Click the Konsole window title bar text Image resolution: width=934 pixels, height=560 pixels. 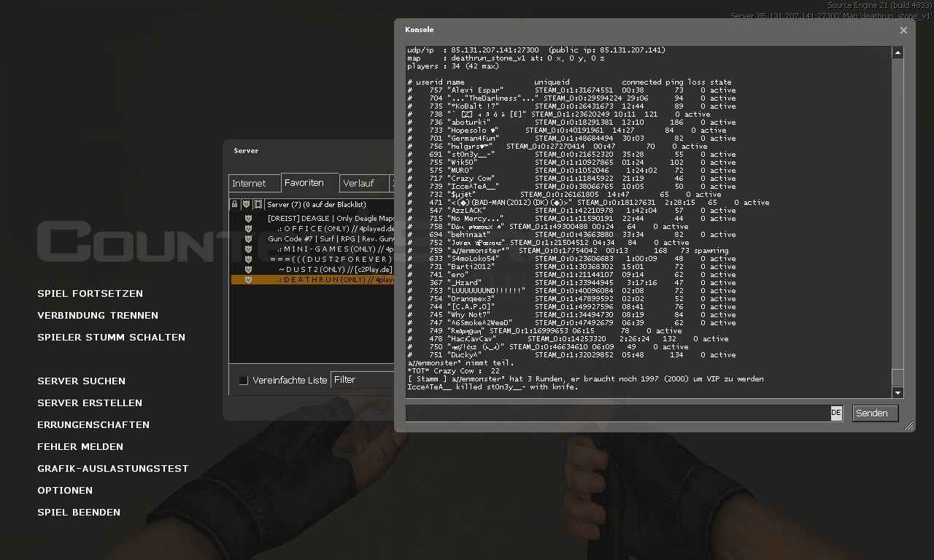coord(420,30)
